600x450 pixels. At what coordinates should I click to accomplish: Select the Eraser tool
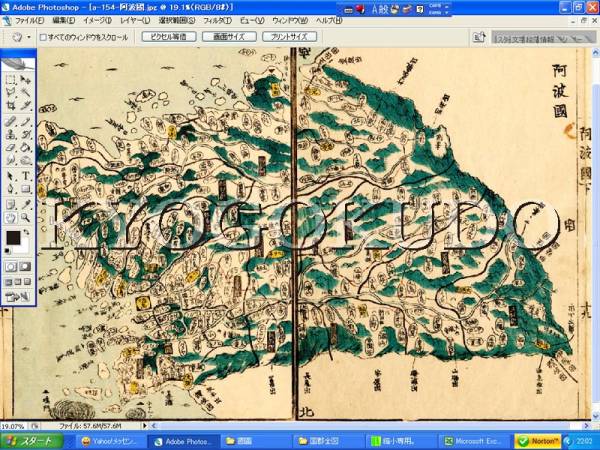11,147
